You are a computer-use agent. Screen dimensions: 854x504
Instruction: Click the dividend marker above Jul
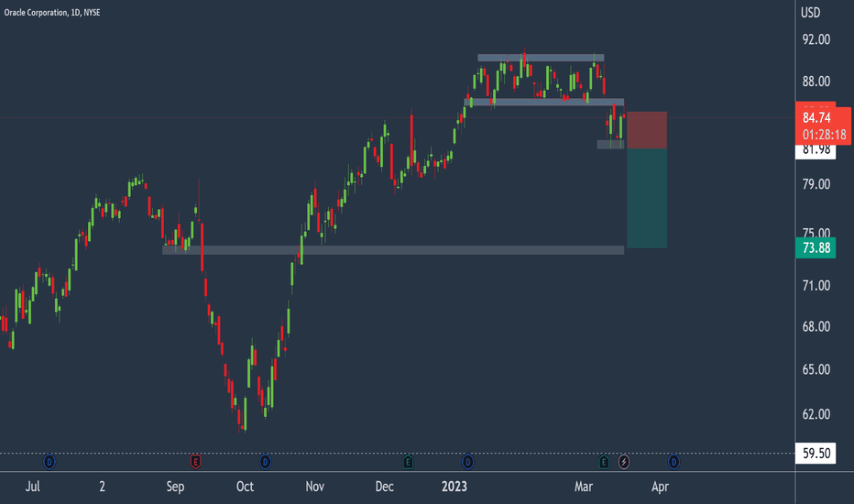[x=49, y=463]
